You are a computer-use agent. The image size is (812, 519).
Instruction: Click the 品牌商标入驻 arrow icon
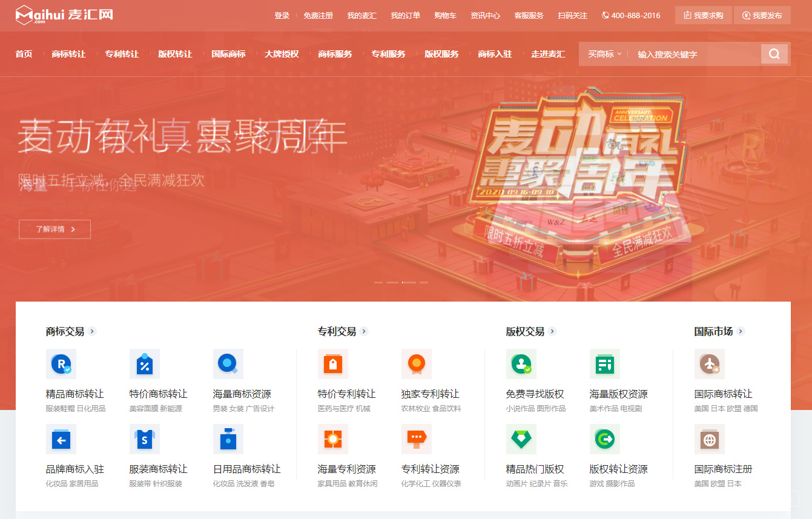61,438
